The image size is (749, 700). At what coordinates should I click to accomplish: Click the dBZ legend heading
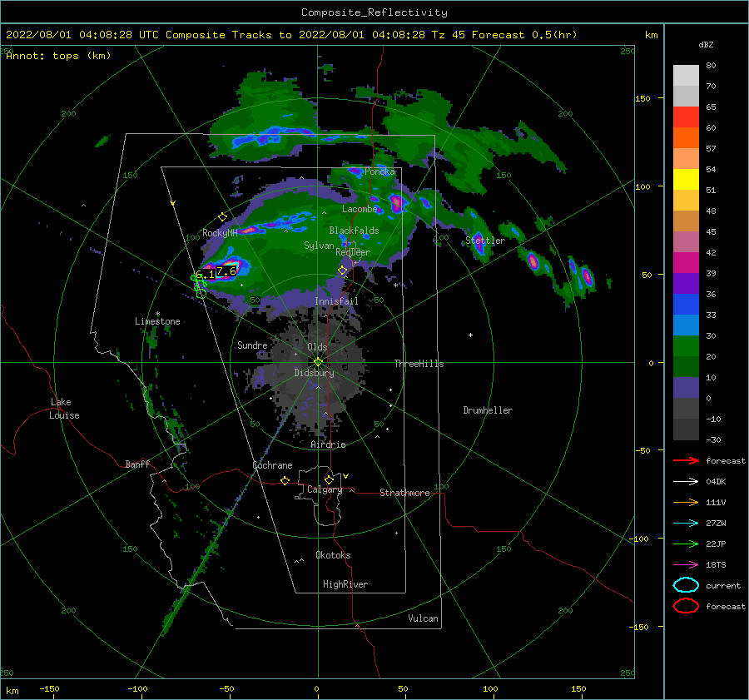706,44
